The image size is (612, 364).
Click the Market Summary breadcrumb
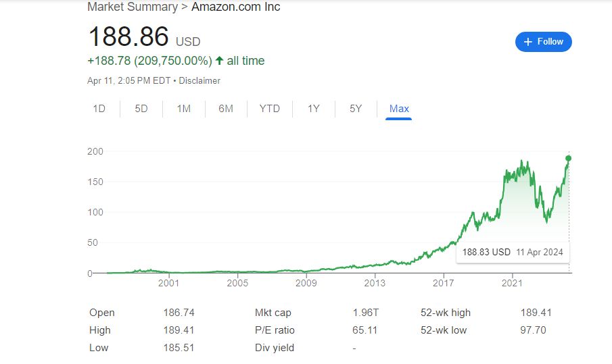coord(133,7)
